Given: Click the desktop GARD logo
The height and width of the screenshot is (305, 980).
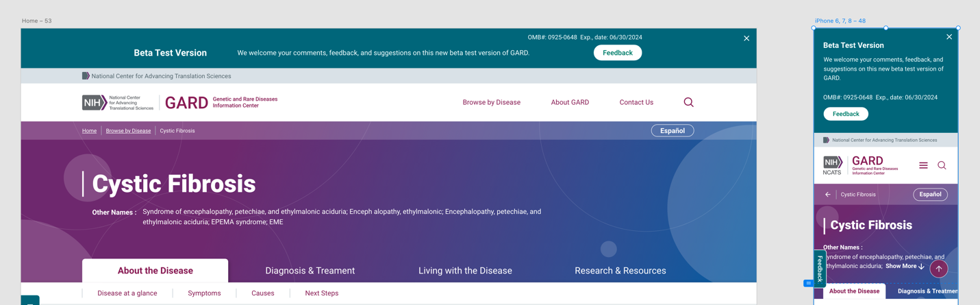Looking at the screenshot, I should [x=186, y=103].
